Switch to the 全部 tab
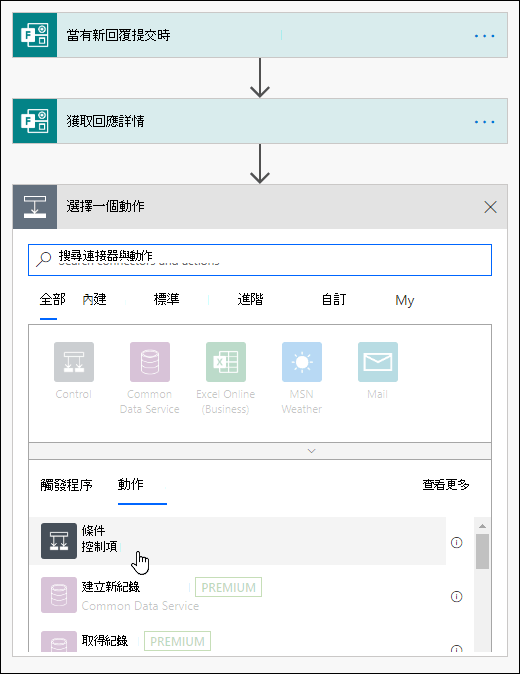The width and height of the screenshot is (520, 674). click(x=52, y=299)
